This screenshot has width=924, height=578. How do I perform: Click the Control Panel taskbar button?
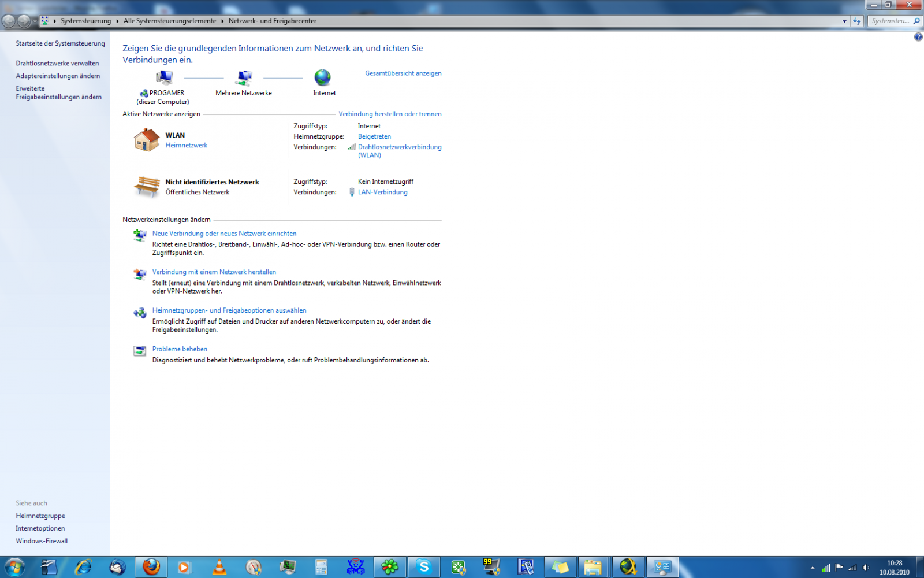[662, 567]
